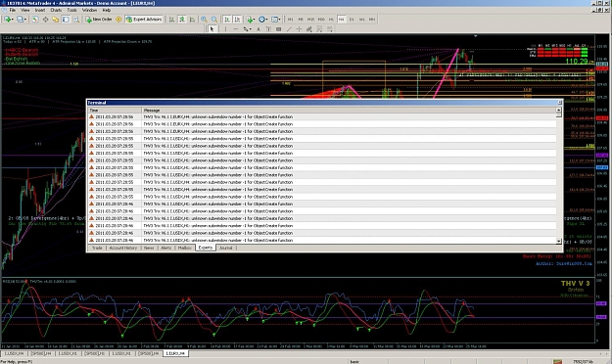
Task: Click the Zoom Out magnifier icon
Action: coord(214,20)
